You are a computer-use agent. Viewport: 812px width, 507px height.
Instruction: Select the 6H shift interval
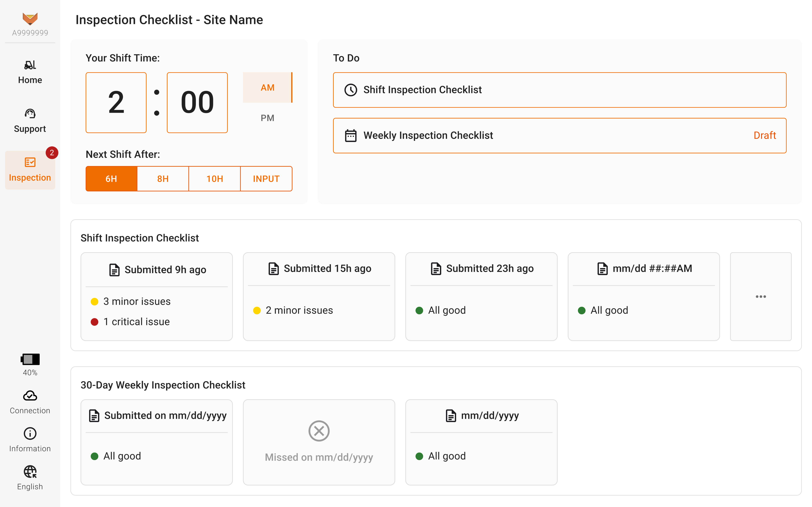click(x=111, y=179)
